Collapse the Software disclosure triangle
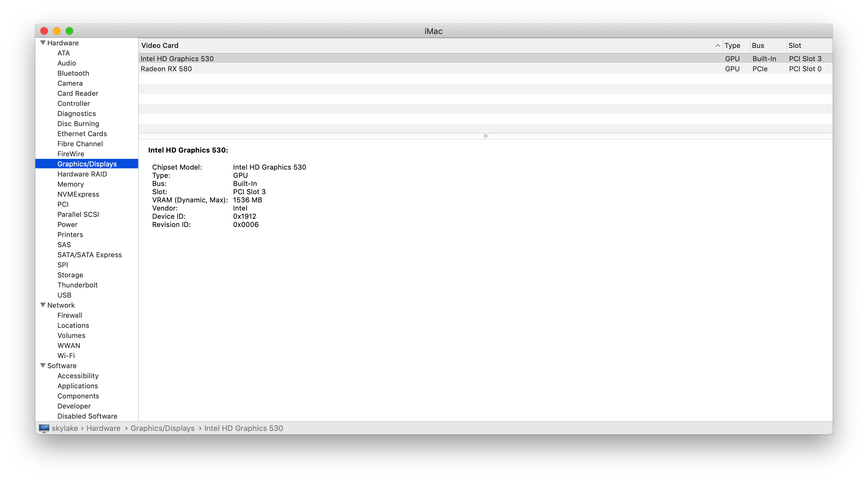Viewport: 868px width, 481px height. (x=43, y=365)
